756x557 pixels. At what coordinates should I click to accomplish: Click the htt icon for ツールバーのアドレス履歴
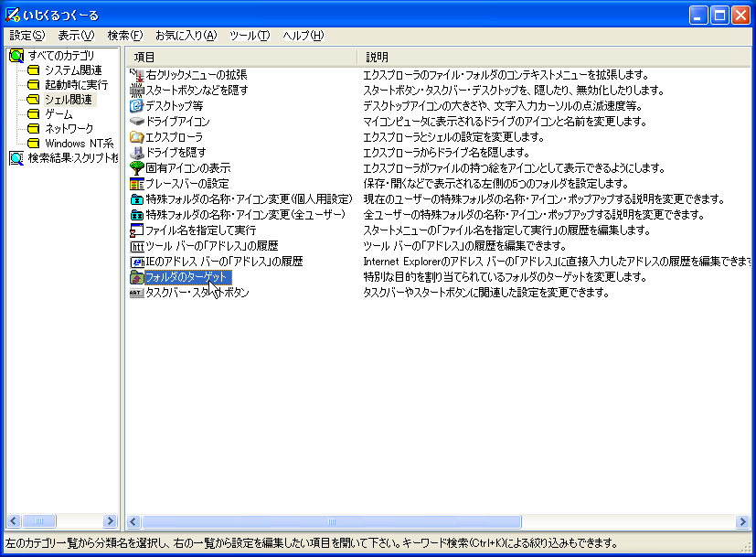coord(137,246)
